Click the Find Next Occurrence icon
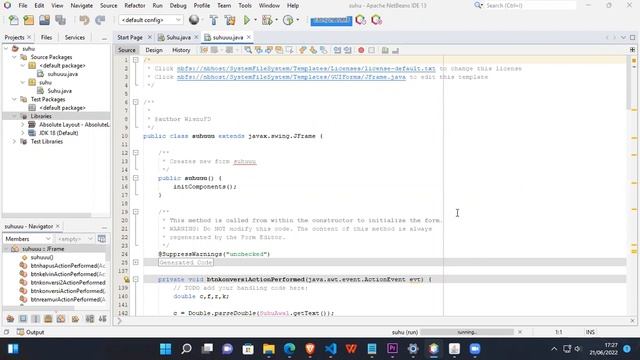Image resolution: width=640 pixels, height=360 pixels. pyautogui.click(x=269, y=50)
